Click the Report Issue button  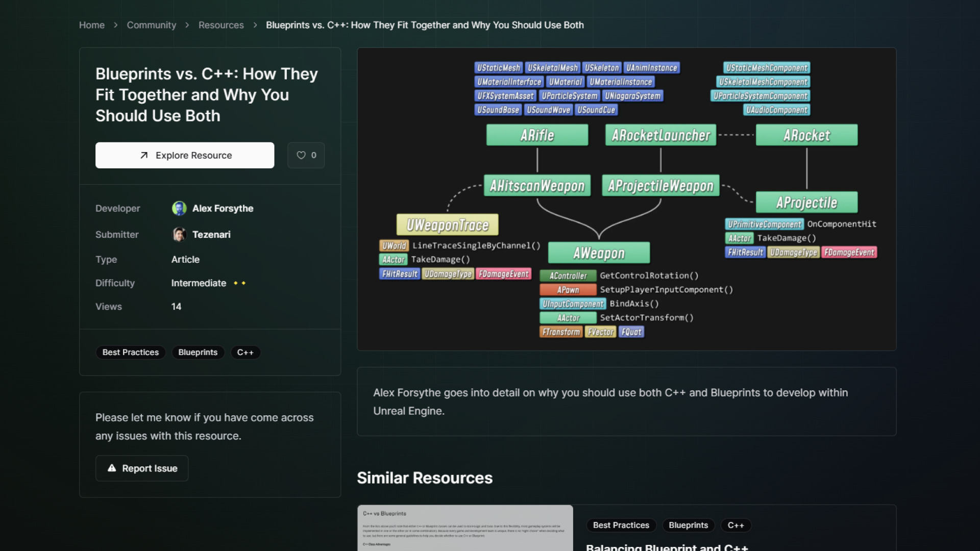pyautogui.click(x=142, y=468)
